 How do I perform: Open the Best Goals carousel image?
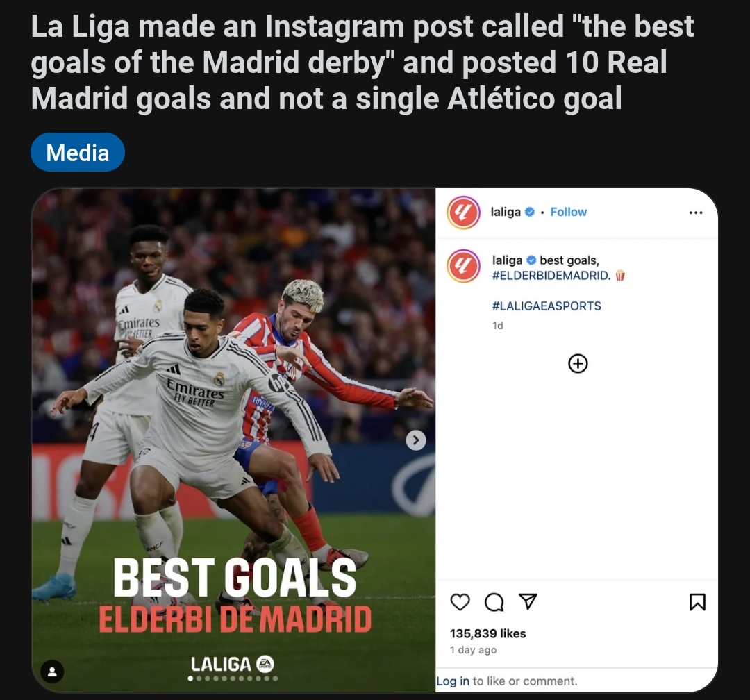[233, 440]
